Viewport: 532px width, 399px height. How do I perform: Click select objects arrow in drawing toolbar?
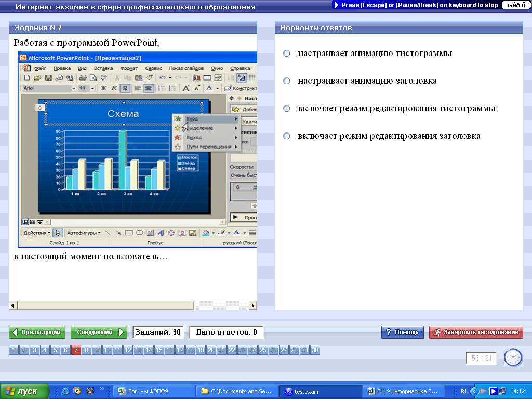[58, 233]
